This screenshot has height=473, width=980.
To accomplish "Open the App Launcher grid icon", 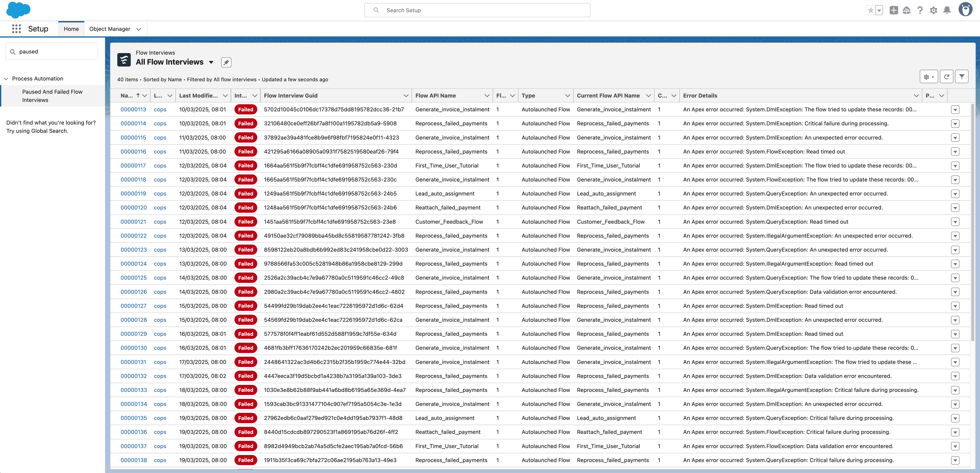I will coord(16,29).
